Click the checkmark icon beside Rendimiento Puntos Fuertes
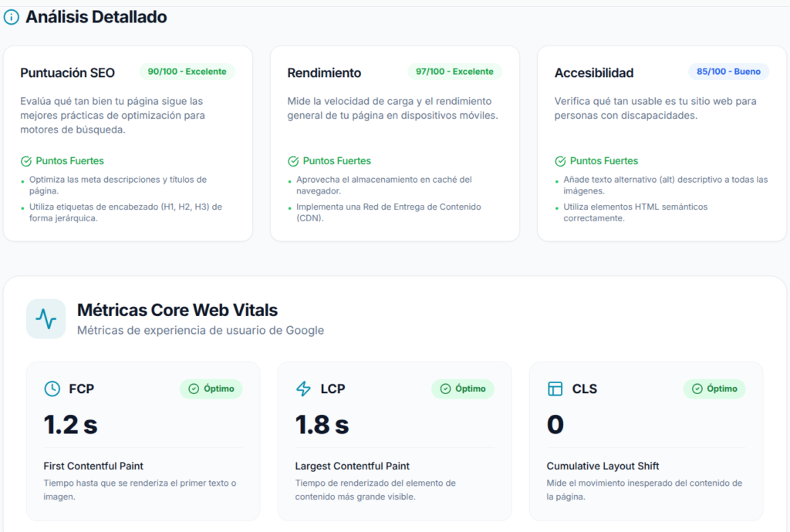790x532 pixels. pos(293,161)
